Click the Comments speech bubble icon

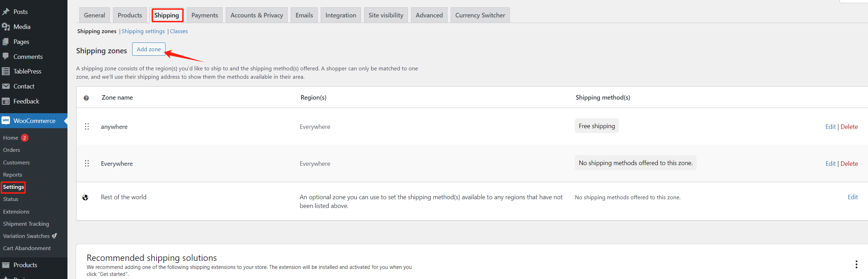pyautogui.click(x=6, y=56)
